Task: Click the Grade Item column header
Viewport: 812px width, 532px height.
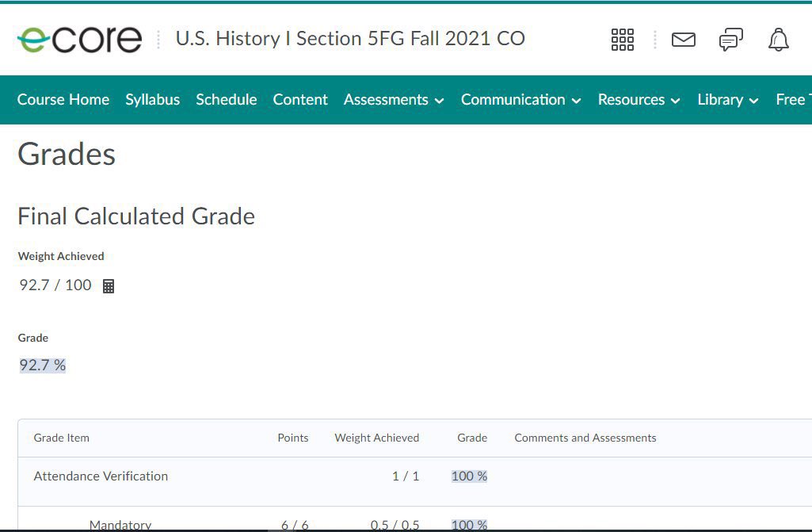Action: [62, 438]
